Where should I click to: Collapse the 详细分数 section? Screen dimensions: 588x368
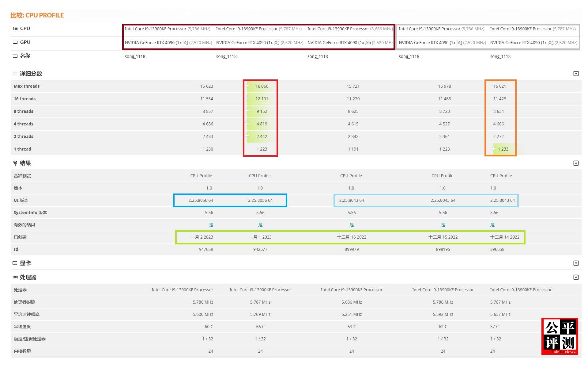(576, 74)
